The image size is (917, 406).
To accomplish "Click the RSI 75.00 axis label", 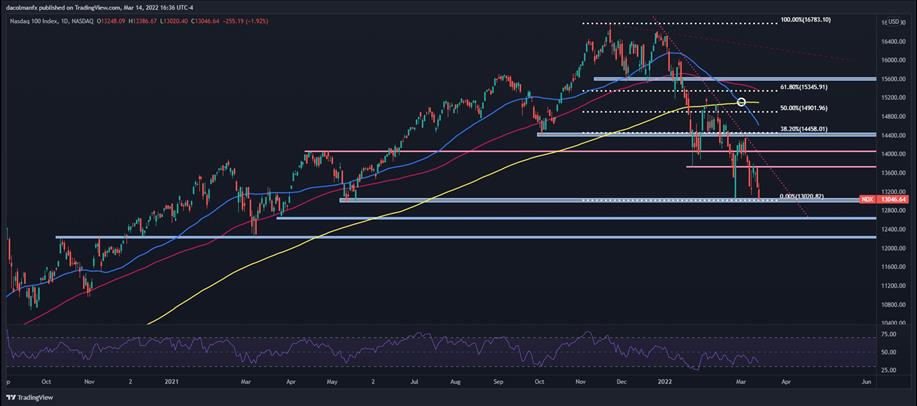I will (x=889, y=335).
